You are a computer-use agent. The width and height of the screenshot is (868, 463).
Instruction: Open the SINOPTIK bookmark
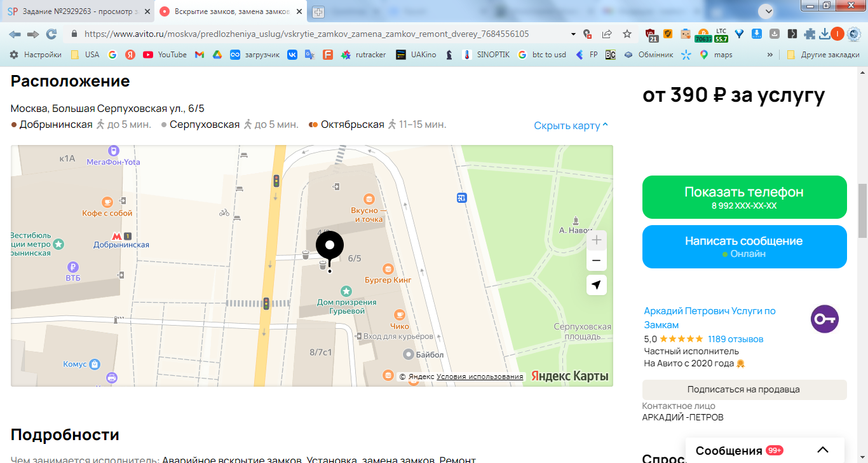coord(486,55)
